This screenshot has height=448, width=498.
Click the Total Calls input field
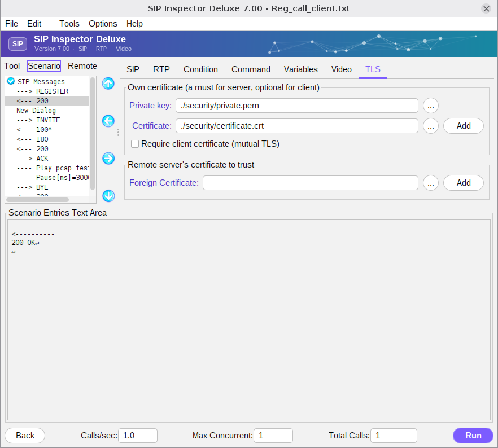tap(394, 436)
